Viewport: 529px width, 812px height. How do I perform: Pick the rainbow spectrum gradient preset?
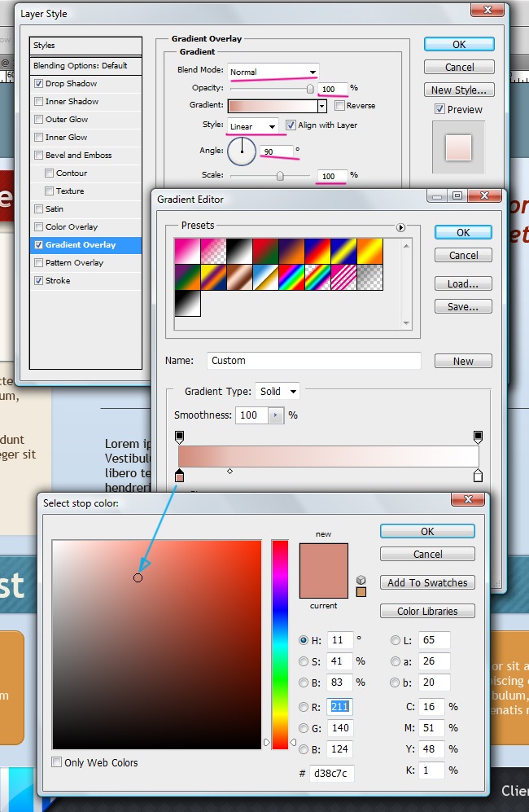pos(291,277)
